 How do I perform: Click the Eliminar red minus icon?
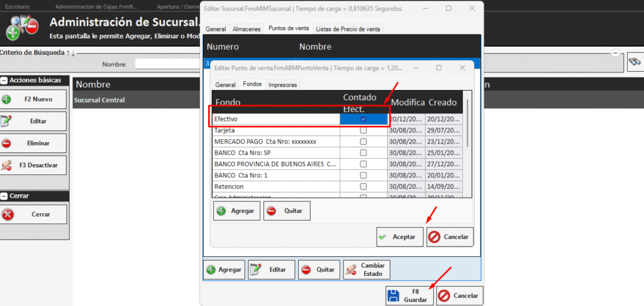(7, 143)
